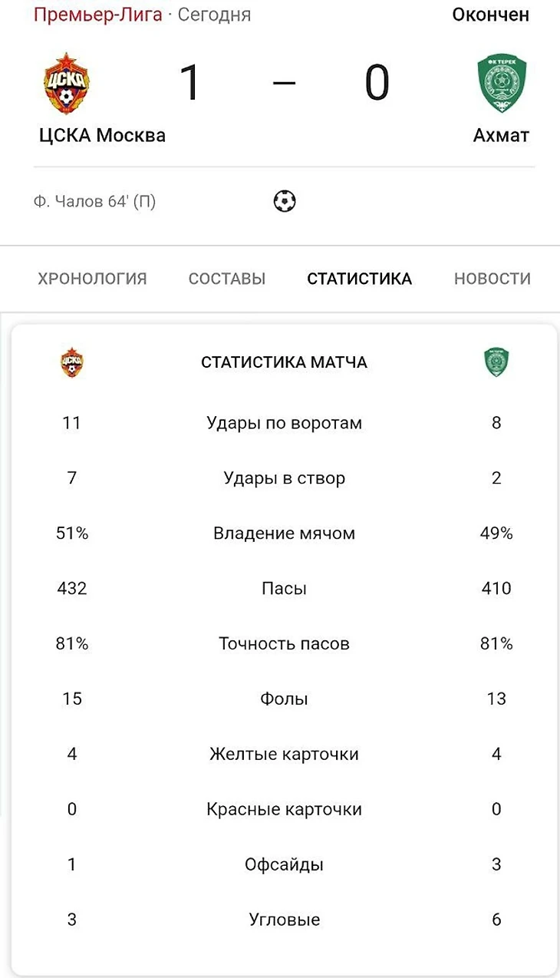Click the Удары по воротам row label
The height and width of the screenshot is (978, 560).
(x=285, y=423)
